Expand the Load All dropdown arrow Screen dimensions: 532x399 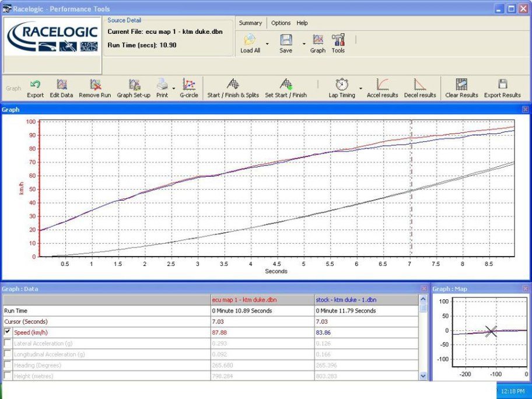[267, 44]
